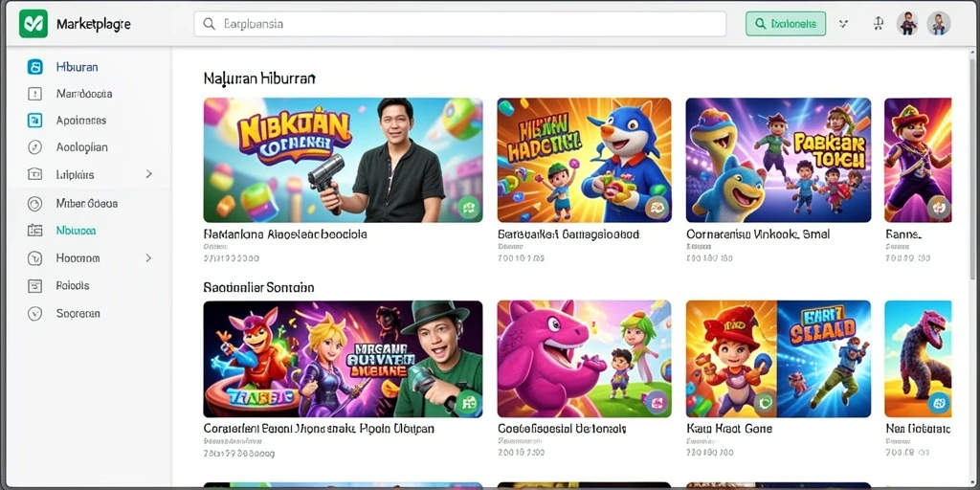This screenshot has width=980, height=490.
Task: Open the Goetalisesial Uetenots title link
Action: [562, 429]
